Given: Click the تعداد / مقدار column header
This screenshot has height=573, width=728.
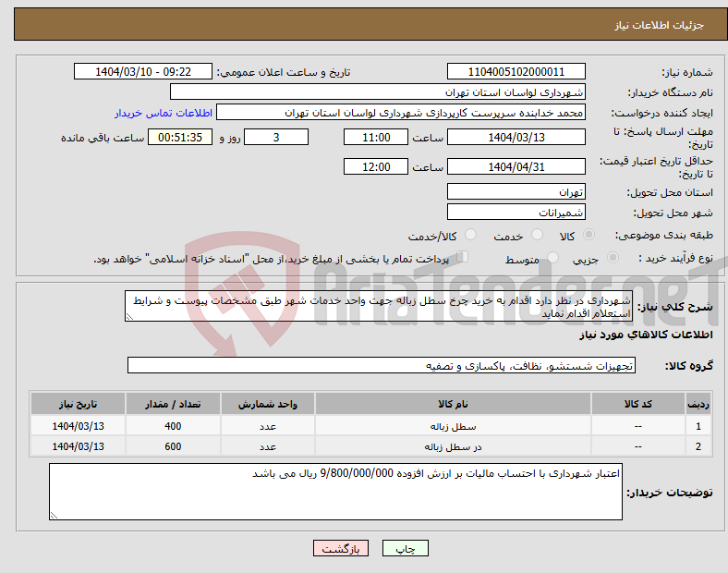Looking at the screenshot, I should tap(173, 404).
